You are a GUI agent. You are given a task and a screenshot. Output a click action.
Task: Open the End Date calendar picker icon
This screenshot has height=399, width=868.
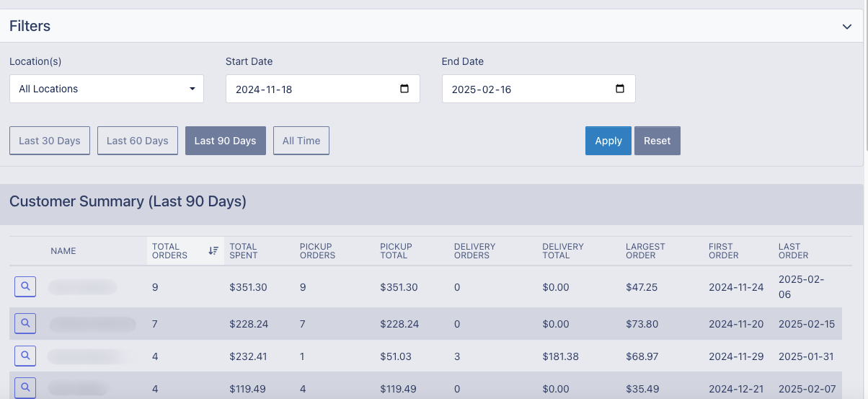620,89
